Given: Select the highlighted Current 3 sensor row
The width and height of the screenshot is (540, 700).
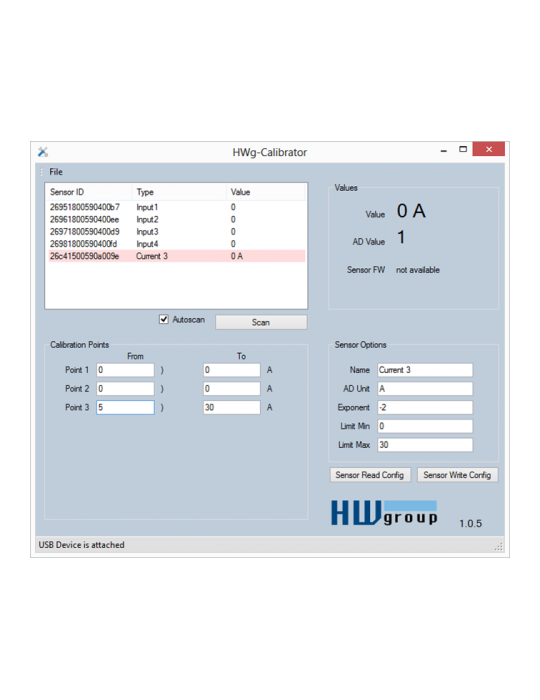Looking at the screenshot, I should tap(177, 256).
